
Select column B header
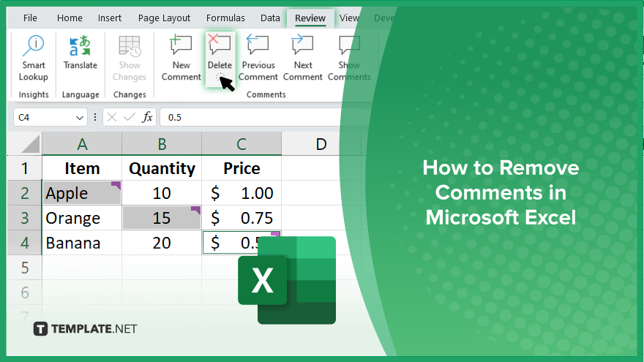(x=162, y=144)
